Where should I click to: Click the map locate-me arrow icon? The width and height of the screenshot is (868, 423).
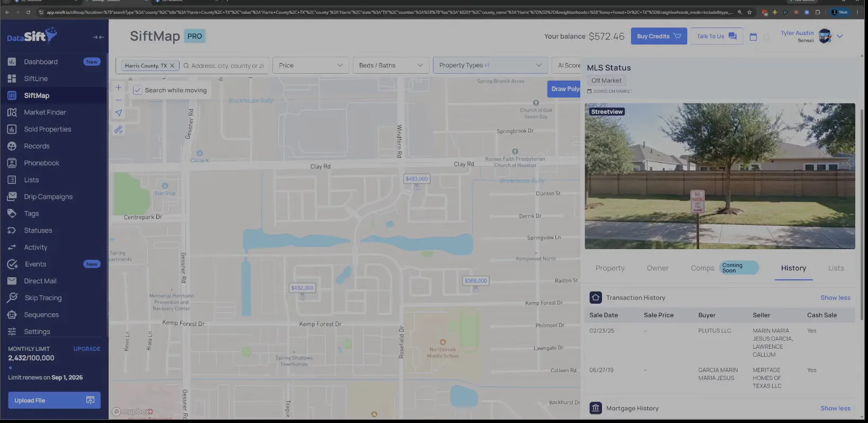[x=119, y=113]
